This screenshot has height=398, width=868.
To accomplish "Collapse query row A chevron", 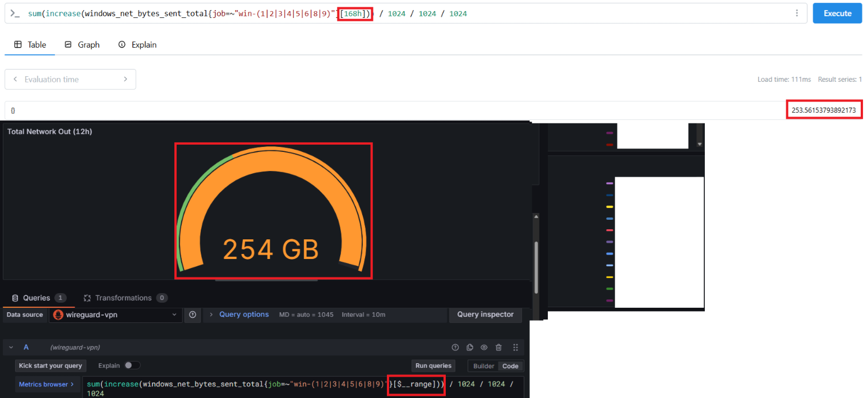I will [x=11, y=348].
